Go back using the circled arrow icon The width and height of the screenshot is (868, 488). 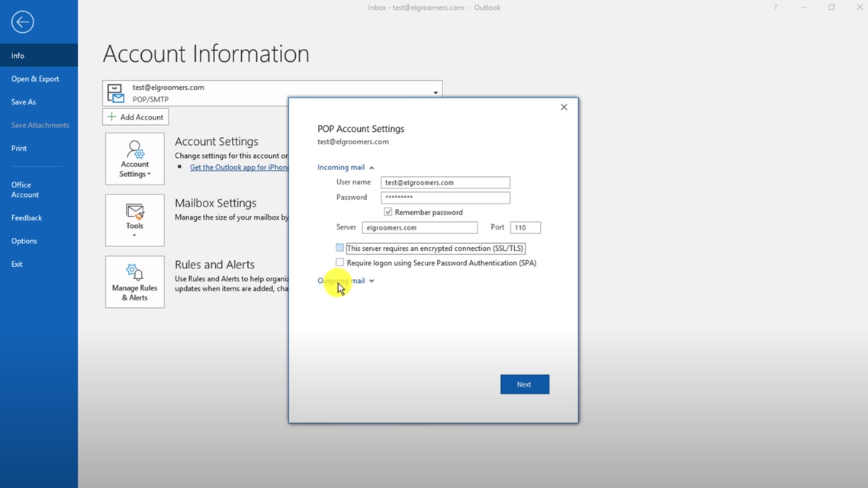pos(22,22)
